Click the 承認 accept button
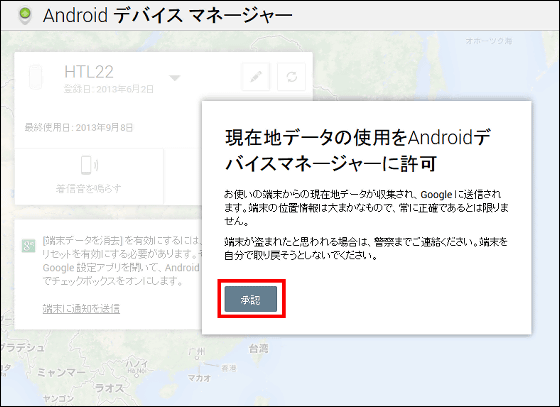Viewport: 560px width, 407px height. 251,299
